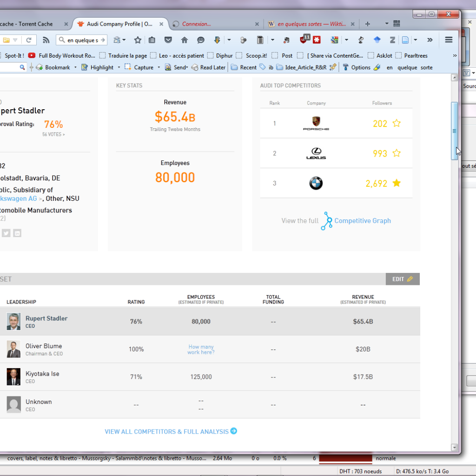The width and height of the screenshot is (476, 476).
Task: Open the bookmarks list icon
Action: point(152,40)
